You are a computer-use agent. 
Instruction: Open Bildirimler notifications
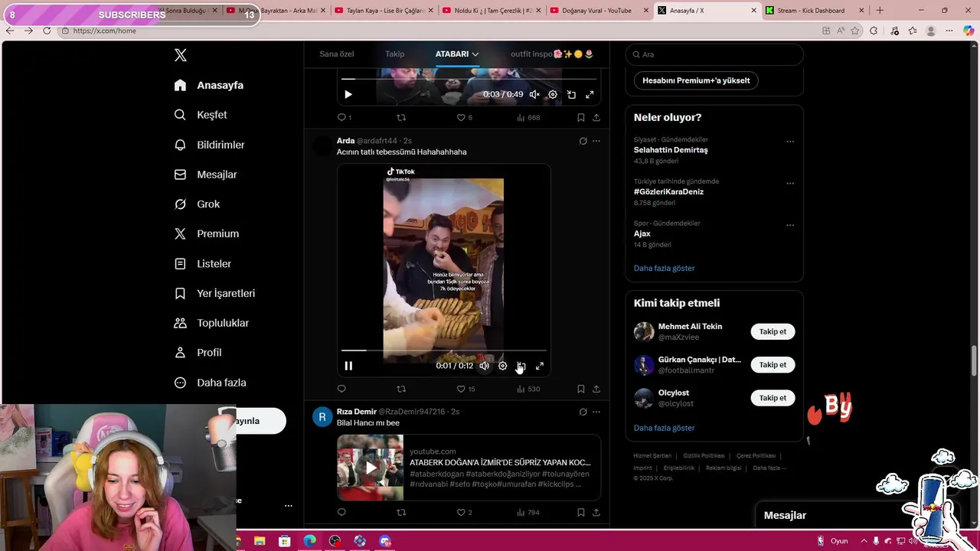pyautogui.click(x=209, y=145)
